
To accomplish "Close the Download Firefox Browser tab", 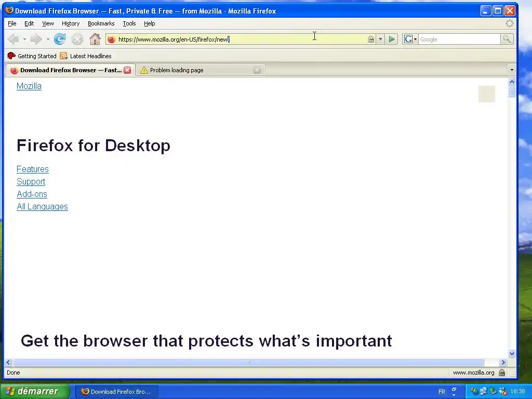I will 127,70.
